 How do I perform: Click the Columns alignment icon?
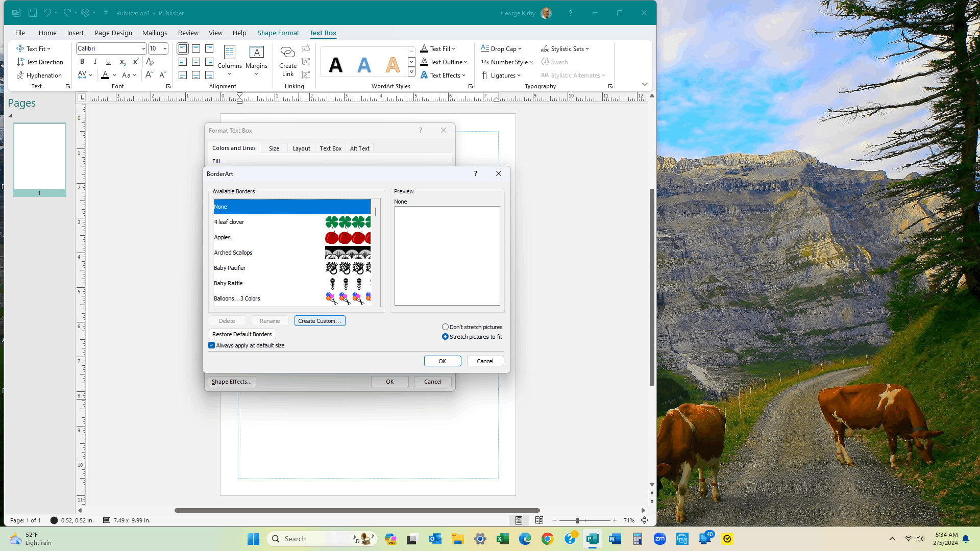coord(229,53)
